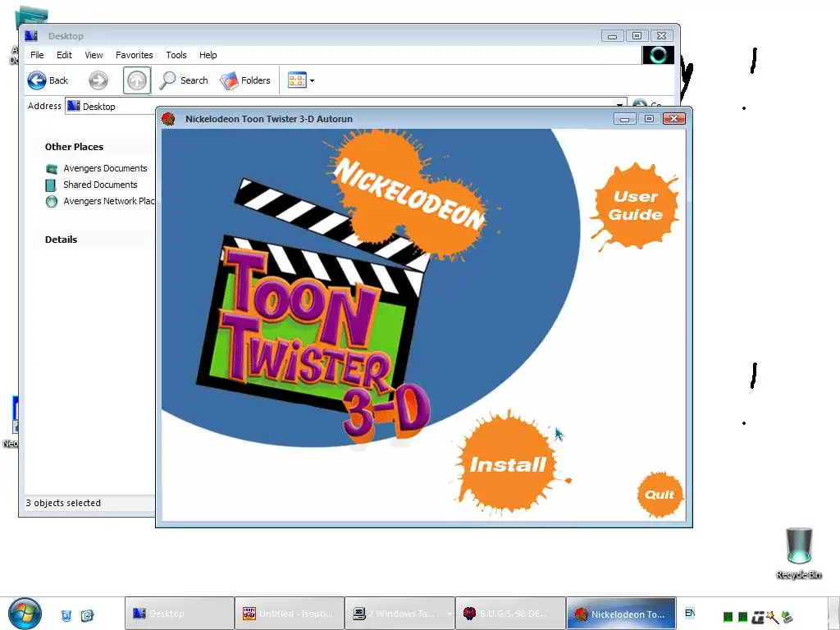Expand the address bar dropdown arrow
This screenshot has width=840, height=630.
click(x=620, y=105)
